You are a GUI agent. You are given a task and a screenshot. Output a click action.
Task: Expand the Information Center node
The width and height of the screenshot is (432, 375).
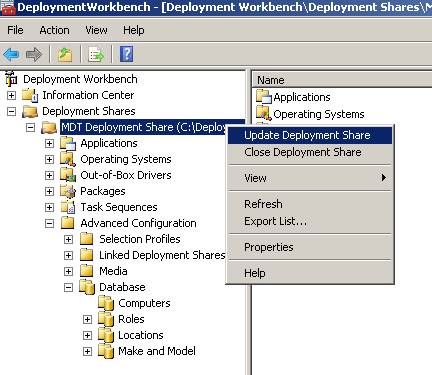pos(11,95)
